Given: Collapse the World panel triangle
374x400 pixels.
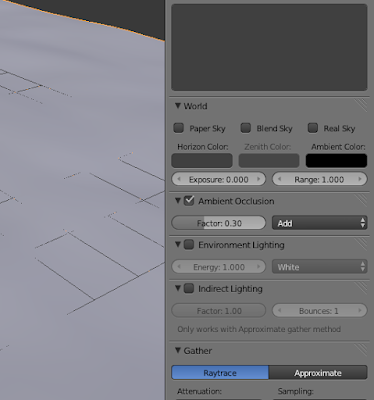Looking at the screenshot, I should pos(178,106).
